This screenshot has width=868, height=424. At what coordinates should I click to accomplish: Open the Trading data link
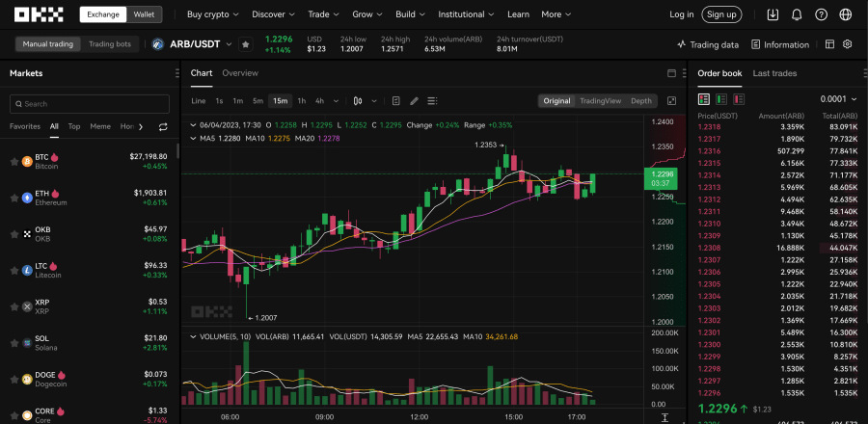[x=708, y=44]
